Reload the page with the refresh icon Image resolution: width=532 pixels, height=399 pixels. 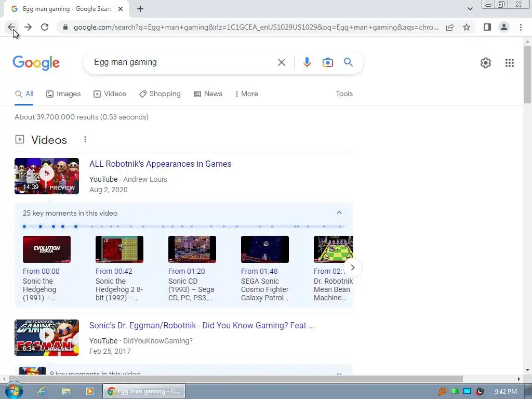click(x=45, y=27)
